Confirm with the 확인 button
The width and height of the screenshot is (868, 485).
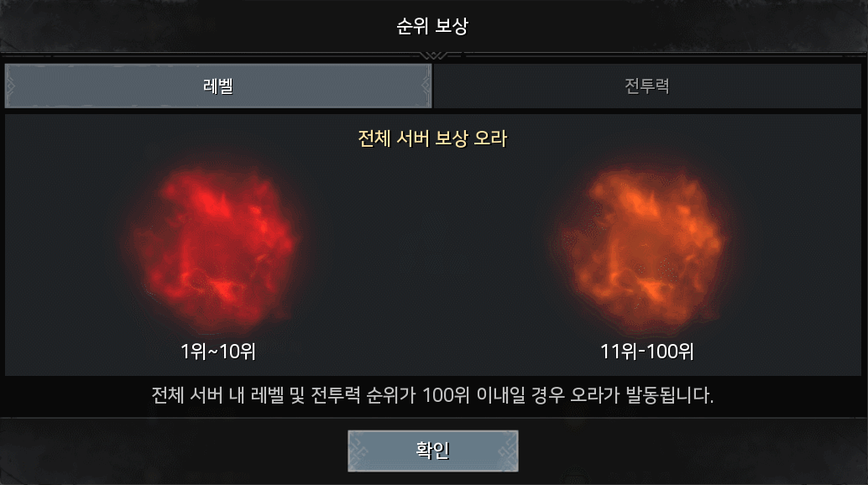(x=433, y=451)
